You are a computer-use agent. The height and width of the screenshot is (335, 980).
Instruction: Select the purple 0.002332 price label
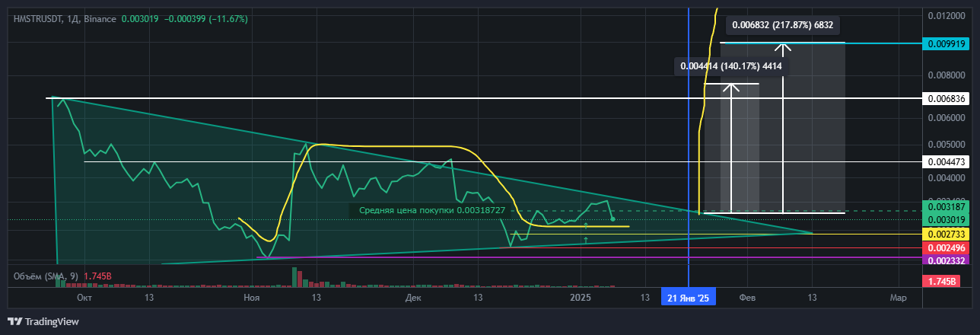point(945,260)
